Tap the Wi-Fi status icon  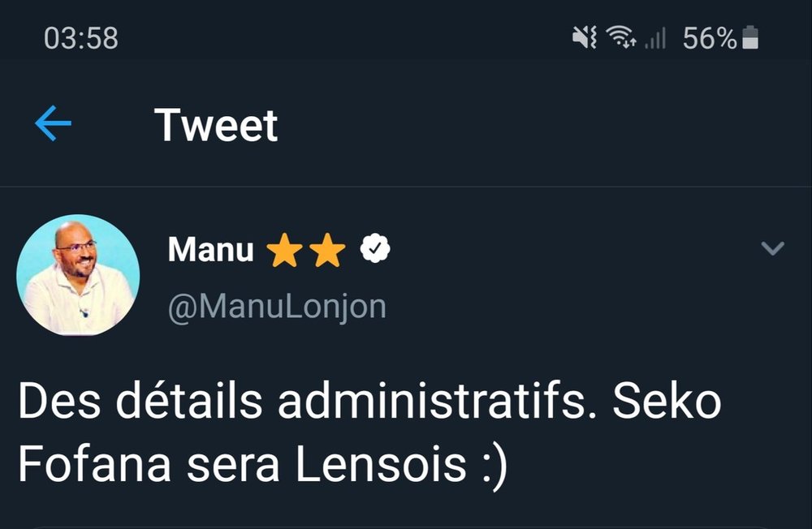click(621, 37)
